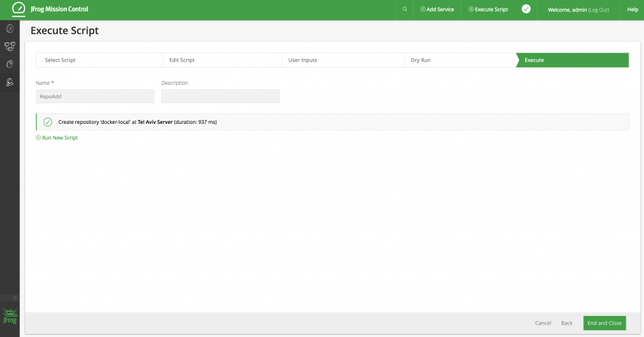This screenshot has width=644, height=337.
Task: Click the Back button
Action: [x=567, y=323]
